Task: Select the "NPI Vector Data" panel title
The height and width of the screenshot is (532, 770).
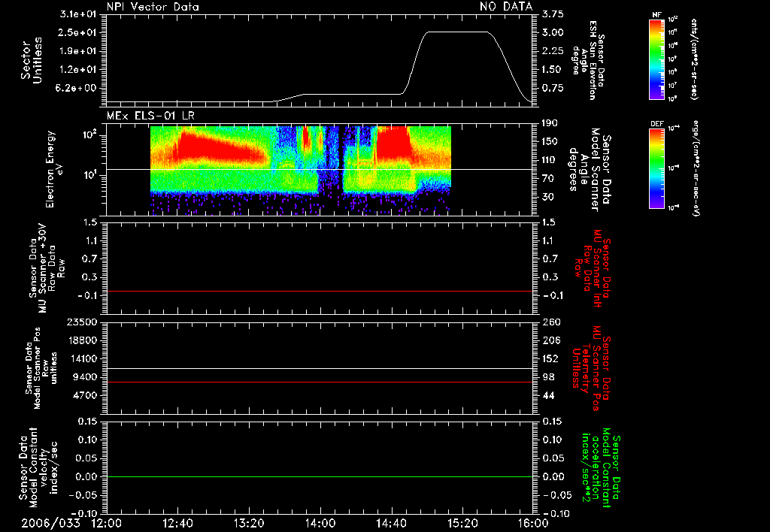Action: click(x=153, y=7)
